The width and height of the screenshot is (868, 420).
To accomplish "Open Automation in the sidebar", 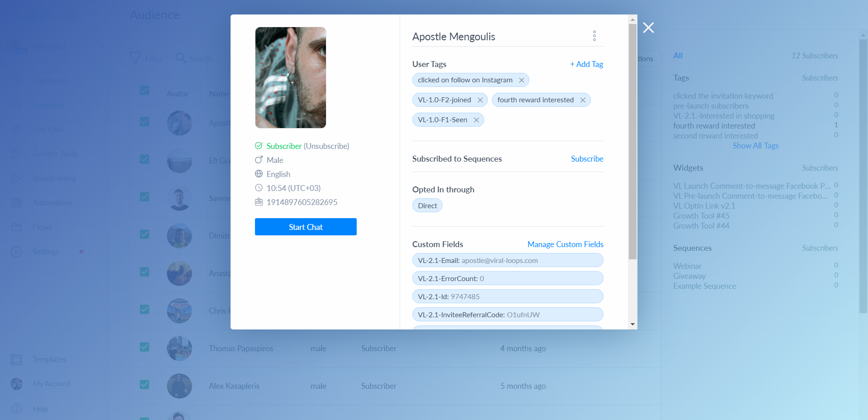I will (x=52, y=203).
